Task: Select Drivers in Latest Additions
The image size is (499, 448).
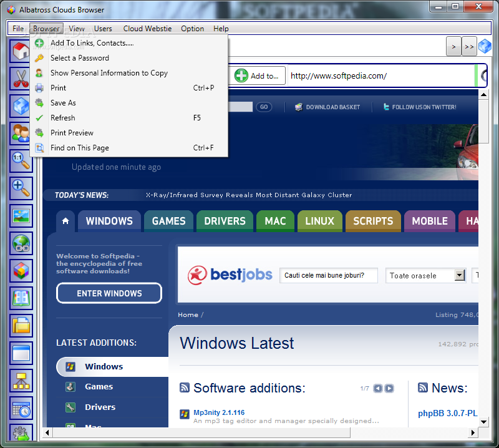Action: (x=100, y=407)
